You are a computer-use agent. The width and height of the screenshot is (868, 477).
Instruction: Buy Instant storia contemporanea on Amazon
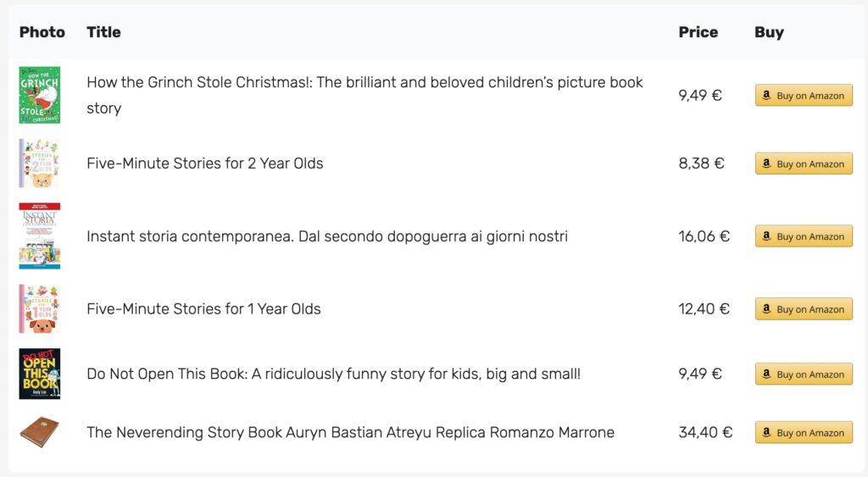coord(804,236)
